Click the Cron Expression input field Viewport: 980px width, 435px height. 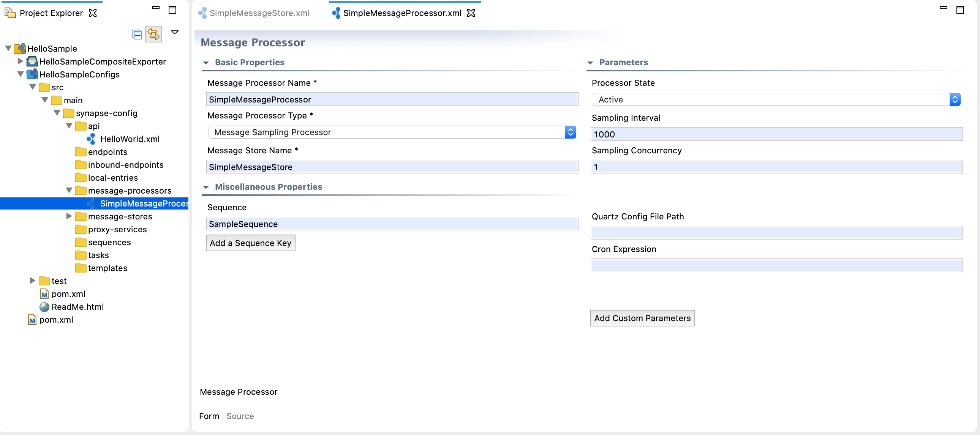[x=776, y=265]
